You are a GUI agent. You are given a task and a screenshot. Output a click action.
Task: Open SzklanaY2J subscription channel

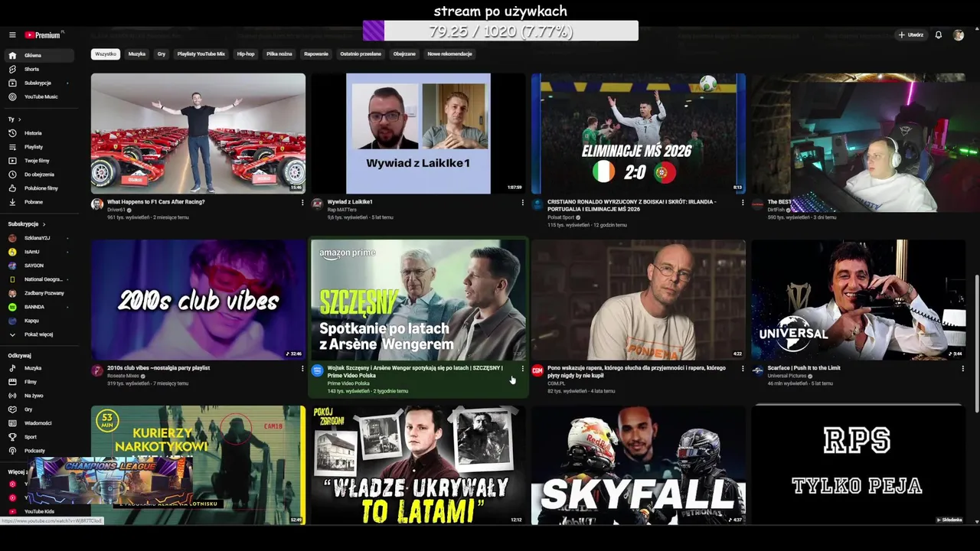click(x=38, y=238)
